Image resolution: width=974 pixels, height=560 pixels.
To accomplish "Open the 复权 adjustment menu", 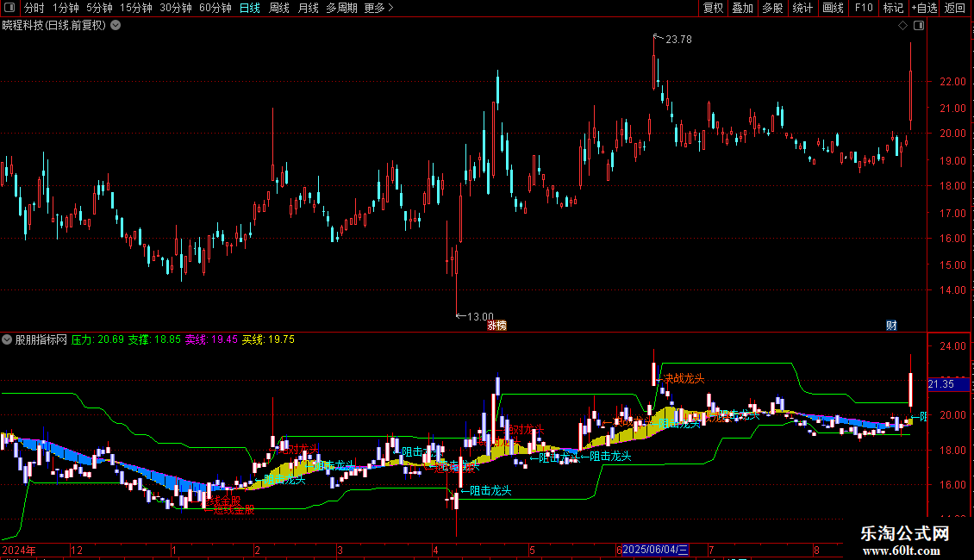I will click(713, 8).
